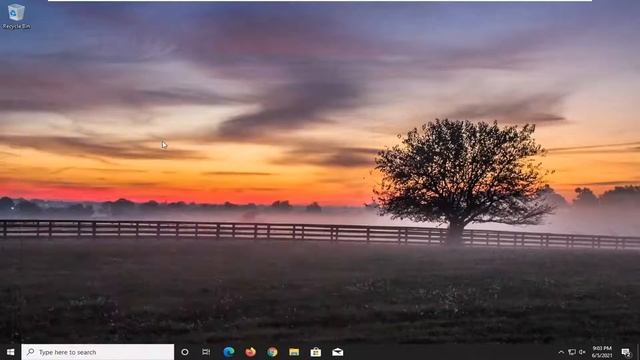This screenshot has height=360, width=640.
Task: Launch Firefox from the taskbar
Action: (250, 352)
